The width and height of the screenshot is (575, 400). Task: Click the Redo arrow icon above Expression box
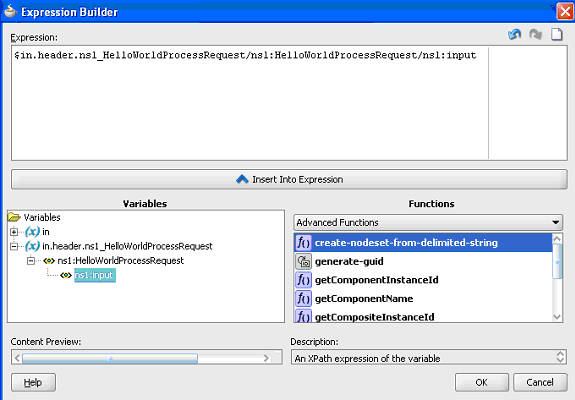(536, 34)
